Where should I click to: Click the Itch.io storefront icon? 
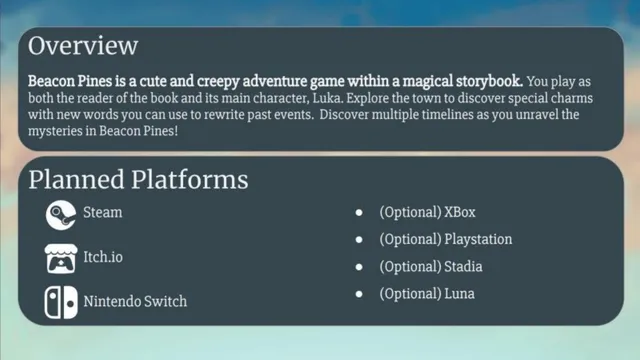point(61,259)
